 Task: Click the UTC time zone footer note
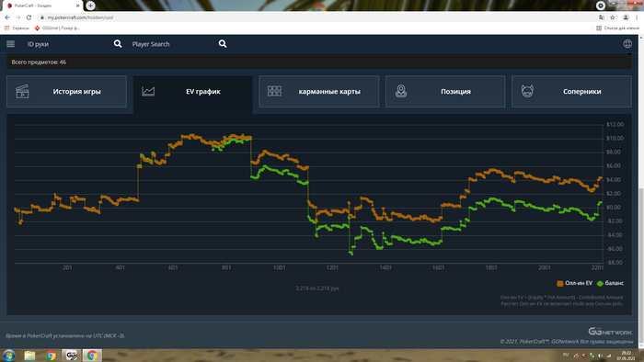point(65,335)
